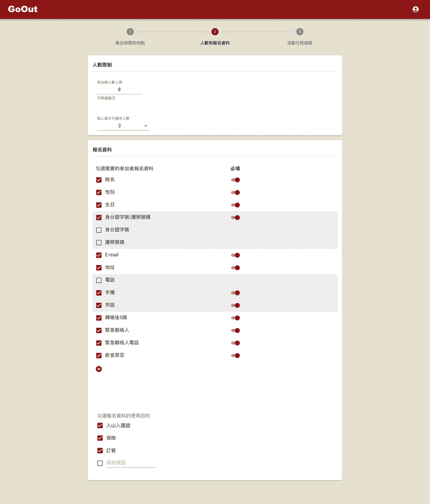Uncheck the 入山入園證 purpose option
430x504 pixels.
click(x=100, y=426)
